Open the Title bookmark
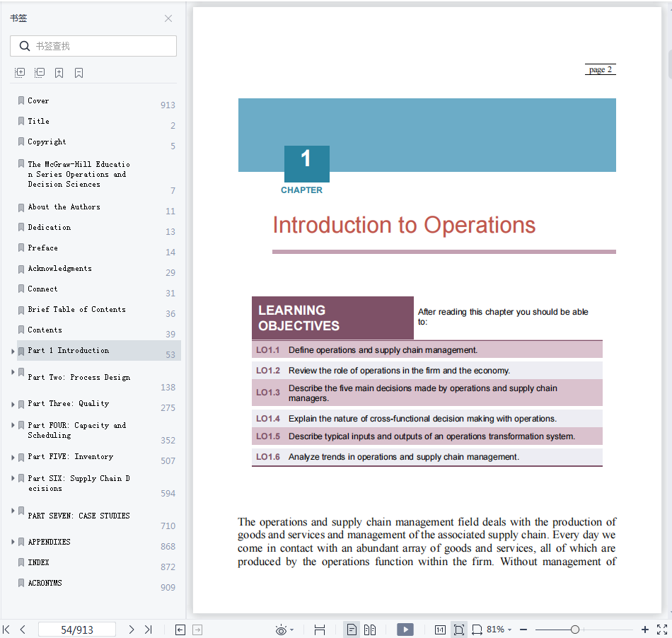The height and width of the screenshot is (638, 672). (x=39, y=121)
